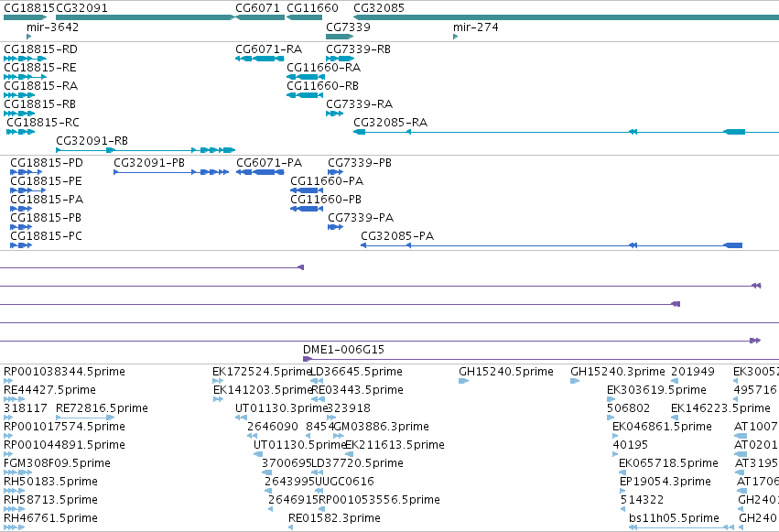This screenshot has width=779, height=532.
Task: Click the CG11660 gene label
Action: point(312,8)
